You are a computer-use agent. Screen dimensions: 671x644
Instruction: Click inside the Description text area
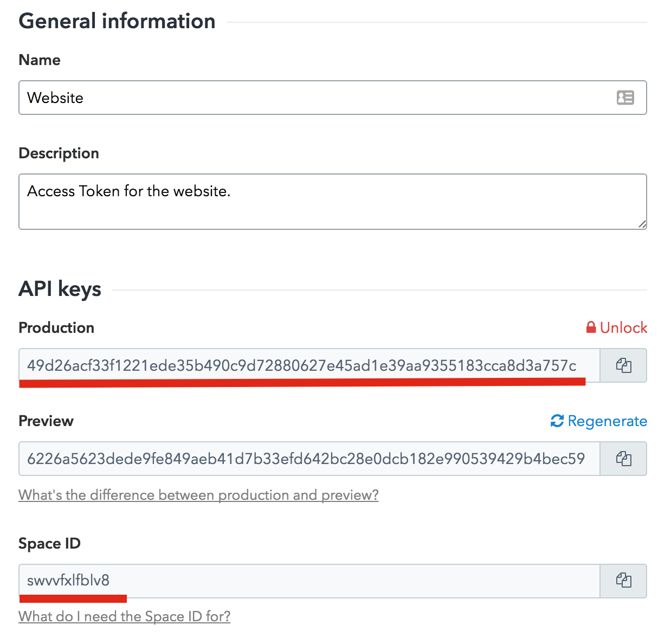(x=333, y=202)
